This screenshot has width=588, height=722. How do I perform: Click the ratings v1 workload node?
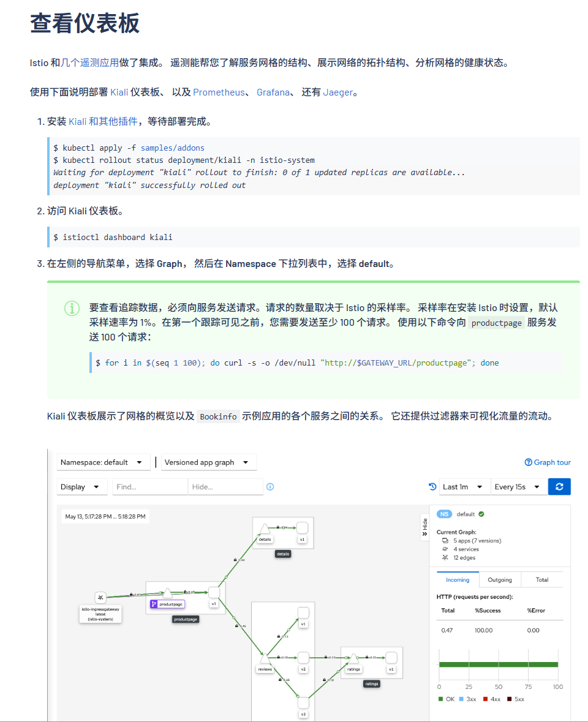point(391,658)
